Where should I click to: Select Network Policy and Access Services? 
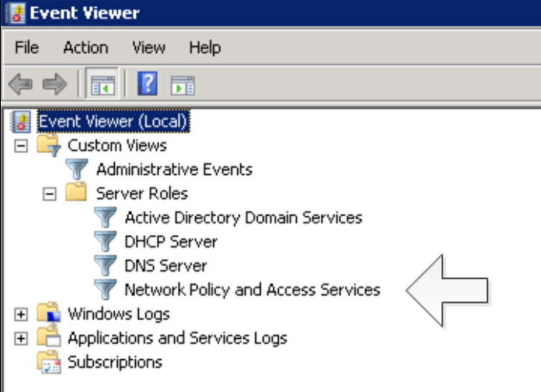pos(252,290)
